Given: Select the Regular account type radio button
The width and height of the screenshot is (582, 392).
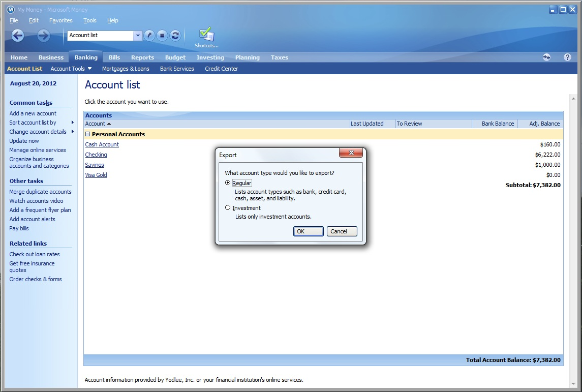Looking at the screenshot, I should click(x=228, y=183).
